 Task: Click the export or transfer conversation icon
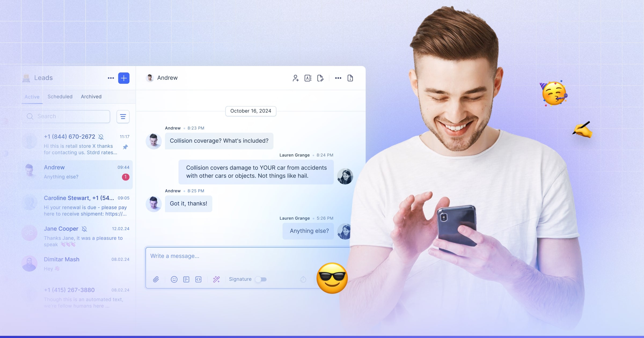pos(320,78)
